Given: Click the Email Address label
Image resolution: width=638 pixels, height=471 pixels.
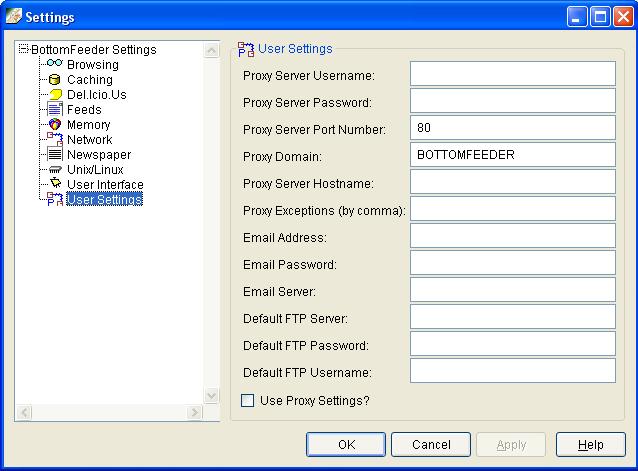Looking at the screenshot, I should point(285,238).
